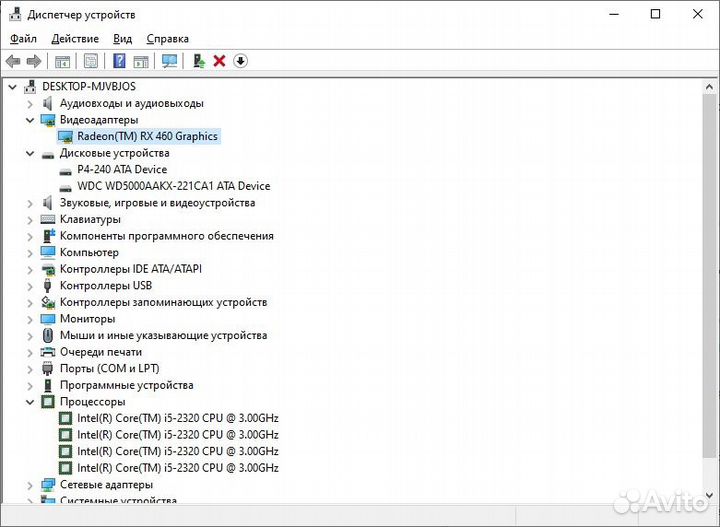
Task: Click the P4-240 ATA disk icon
Action: coord(66,171)
